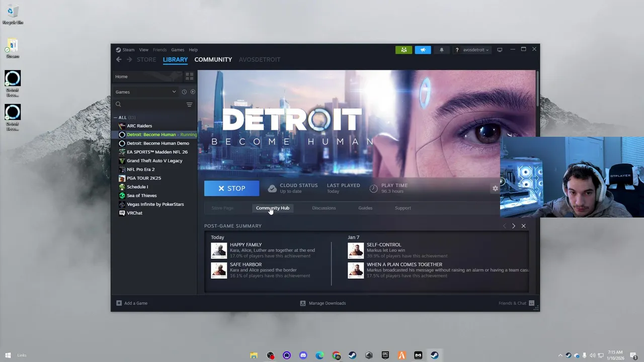Sort library by recent activity clock icon
Image resolution: width=644 pixels, height=362 pixels.
point(184,92)
